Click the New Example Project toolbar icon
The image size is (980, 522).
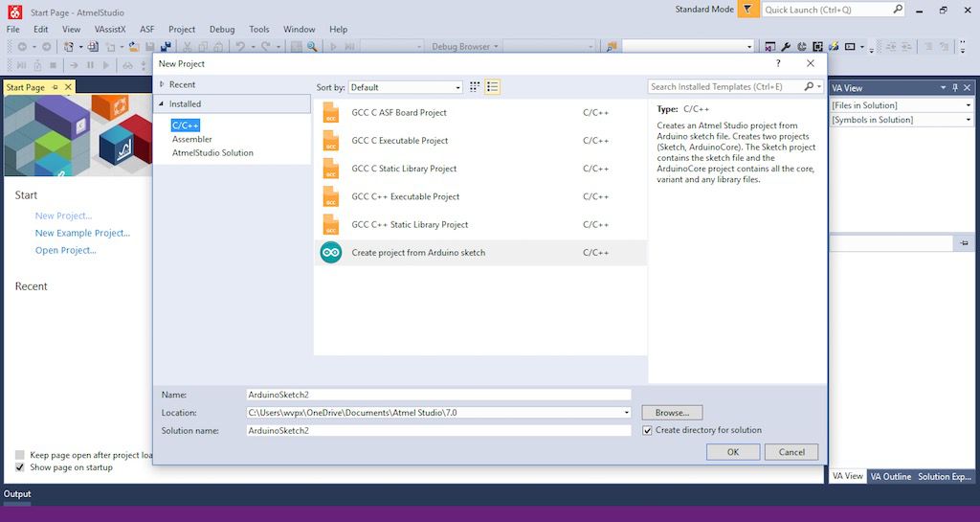click(93, 47)
